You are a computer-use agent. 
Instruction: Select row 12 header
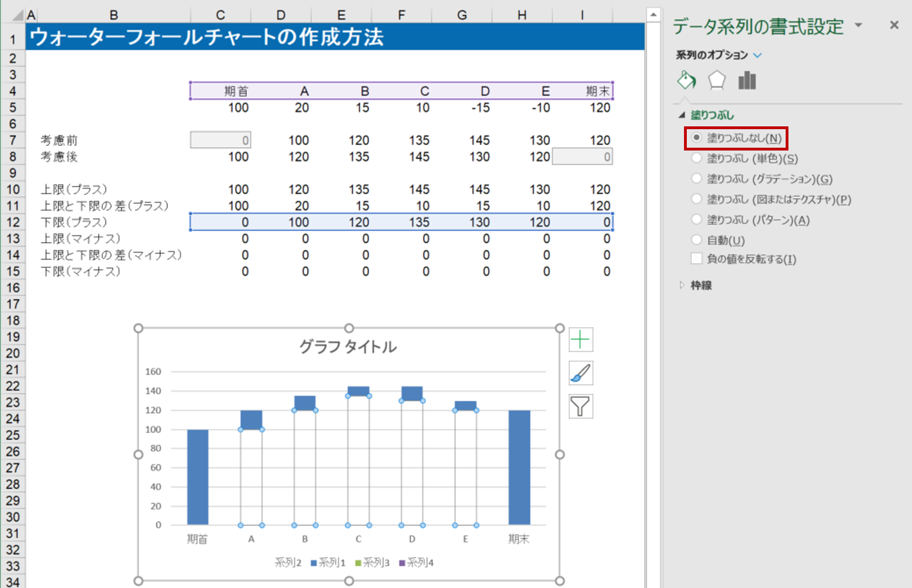pyautogui.click(x=13, y=222)
